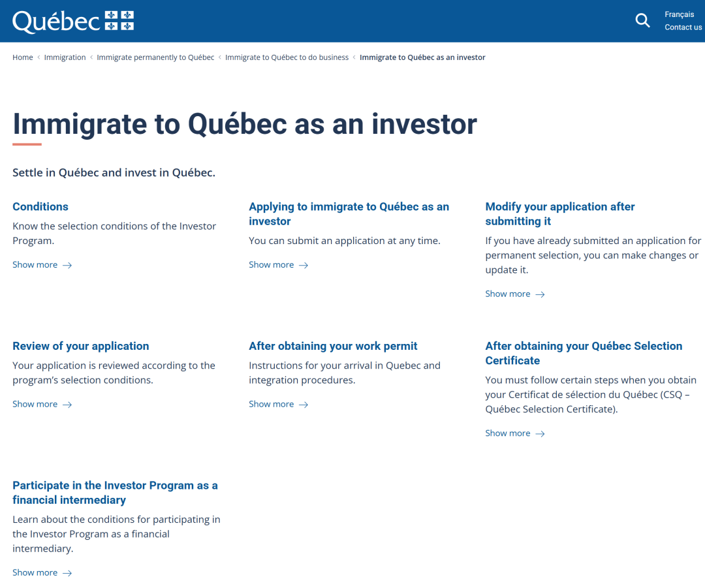Switch language to Français

[679, 14]
